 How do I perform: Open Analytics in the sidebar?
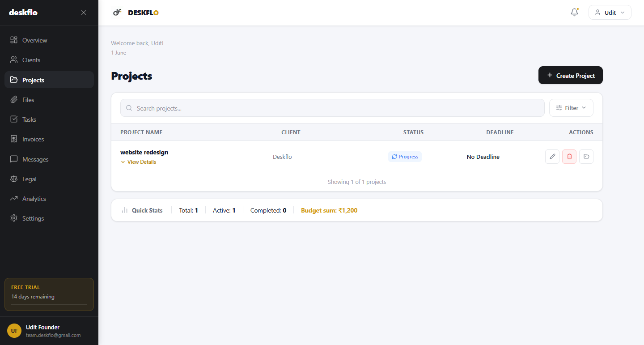coord(49,199)
